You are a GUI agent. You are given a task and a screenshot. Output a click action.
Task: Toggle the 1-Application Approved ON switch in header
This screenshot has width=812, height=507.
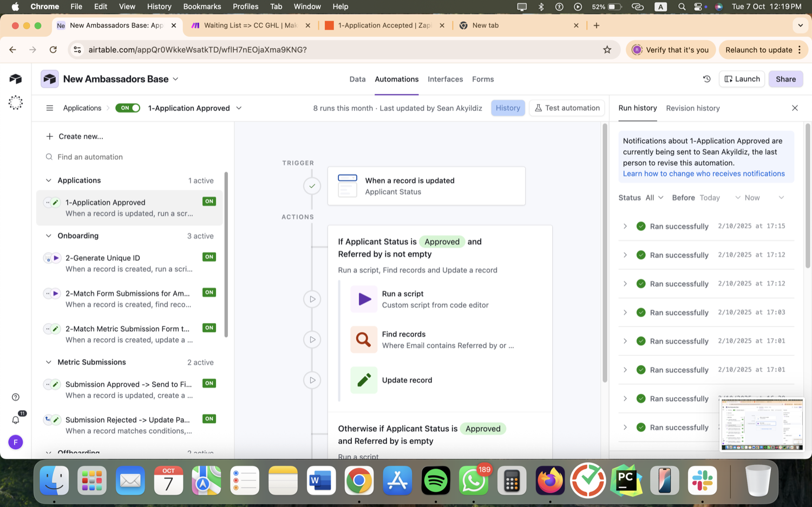coord(128,108)
